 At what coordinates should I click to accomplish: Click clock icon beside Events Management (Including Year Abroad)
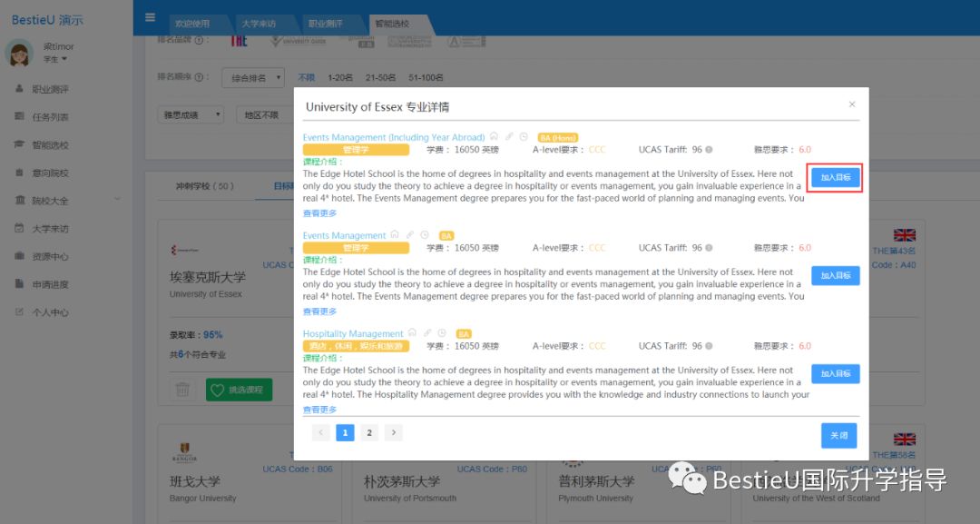(524, 136)
